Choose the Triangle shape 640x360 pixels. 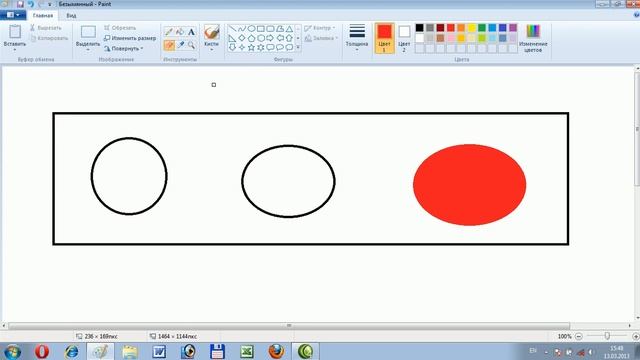click(289, 29)
